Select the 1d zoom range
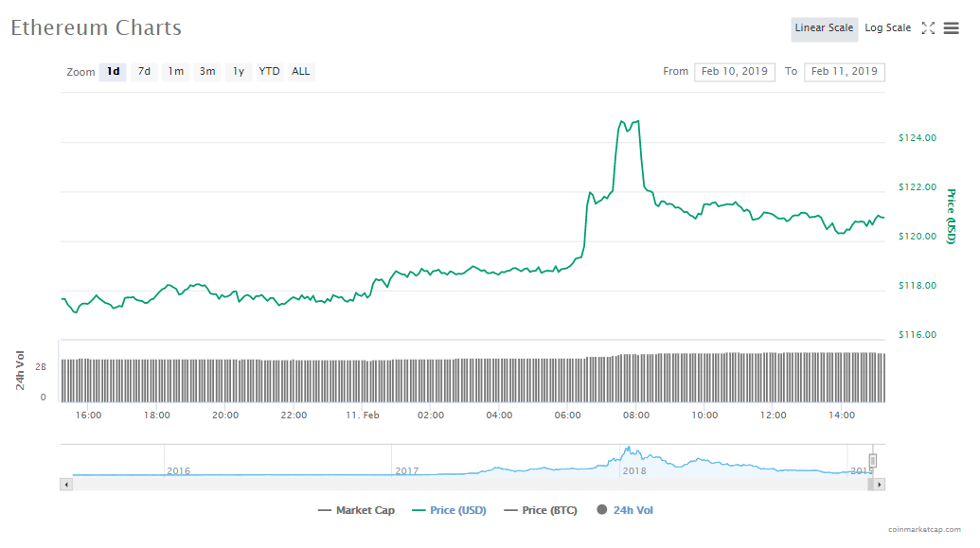The image size is (980, 548). tap(113, 72)
